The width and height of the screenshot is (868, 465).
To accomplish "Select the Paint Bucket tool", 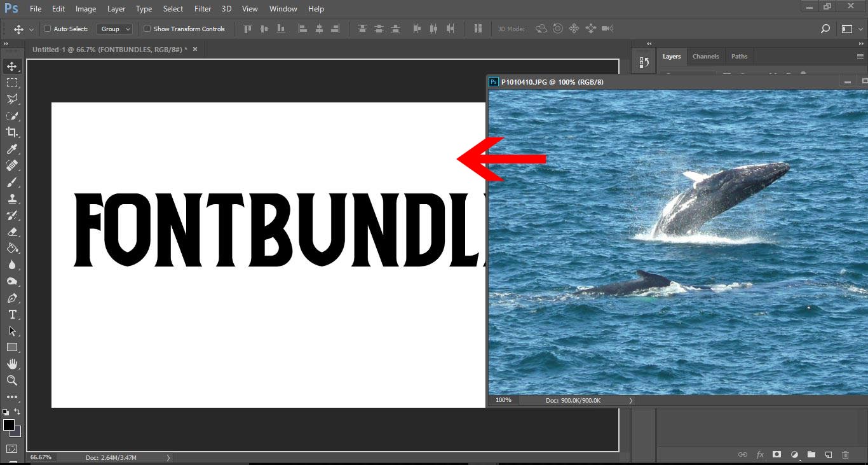I will coord(11,248).
